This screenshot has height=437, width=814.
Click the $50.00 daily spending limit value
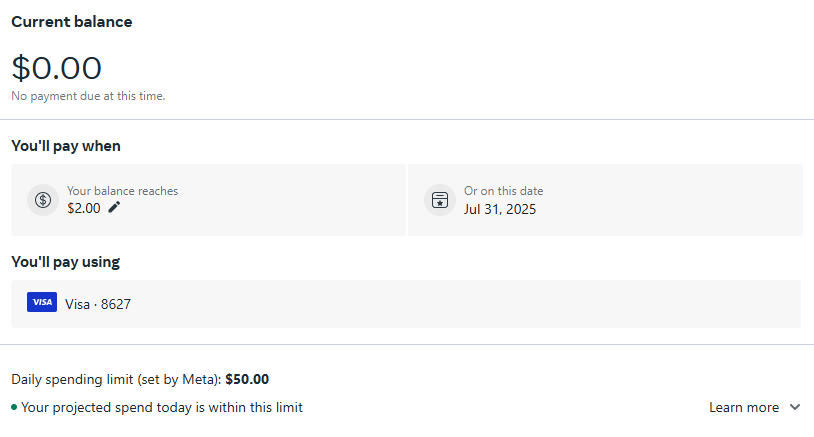coord(247,379)
